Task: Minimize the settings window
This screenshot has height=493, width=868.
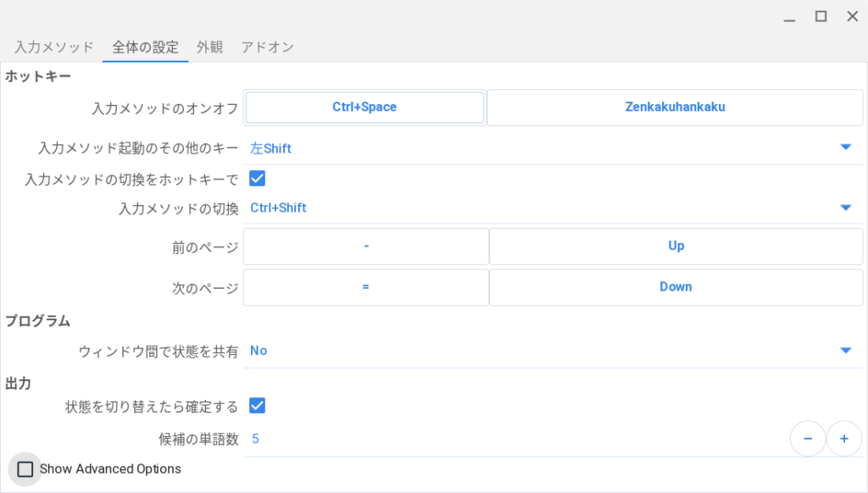Action: pyautogui.click(x=789, y=18)
